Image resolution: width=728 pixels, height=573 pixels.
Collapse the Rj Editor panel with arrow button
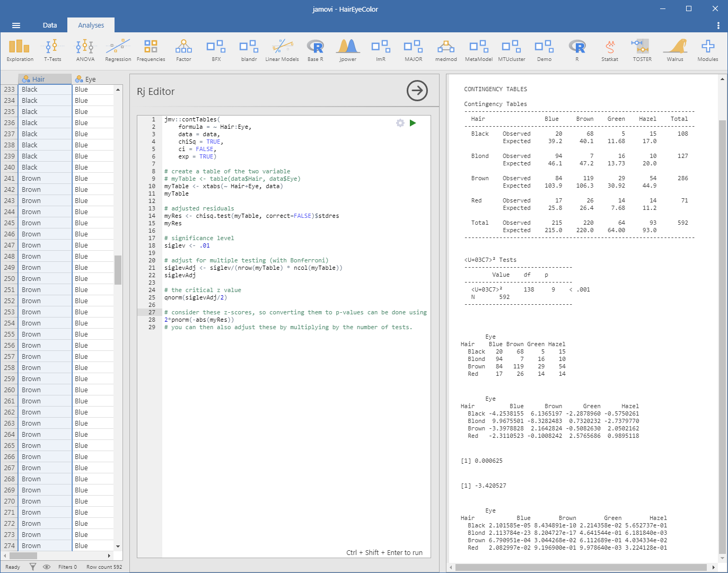pyautogui.click(x=417, y=91)
